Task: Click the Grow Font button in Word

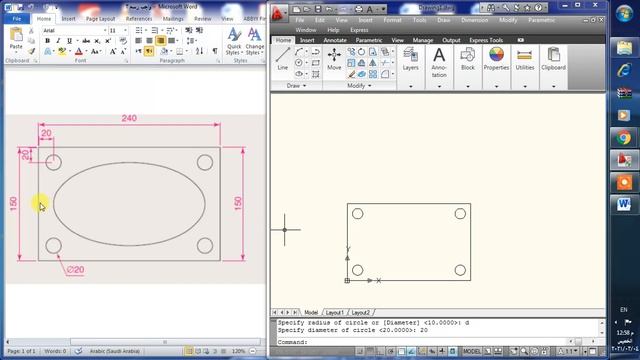Action: 113,51
